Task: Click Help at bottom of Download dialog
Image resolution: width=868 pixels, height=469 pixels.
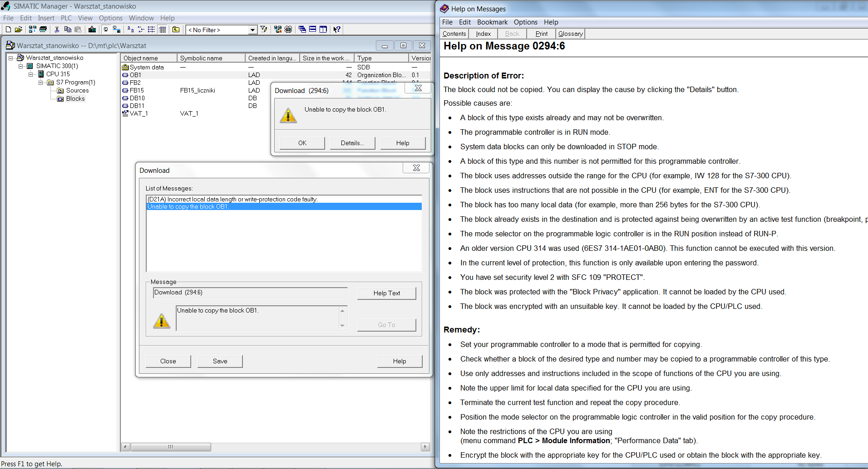Action: (x=399, y=361)
